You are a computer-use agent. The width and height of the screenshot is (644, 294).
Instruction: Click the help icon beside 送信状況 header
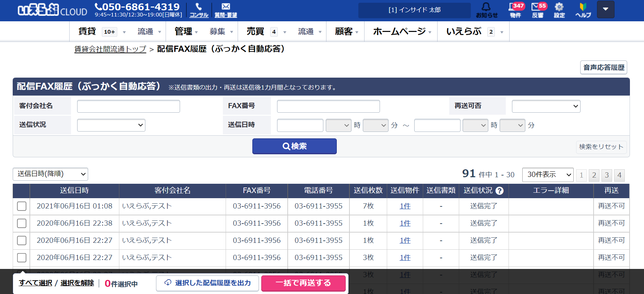click(500, 191)
